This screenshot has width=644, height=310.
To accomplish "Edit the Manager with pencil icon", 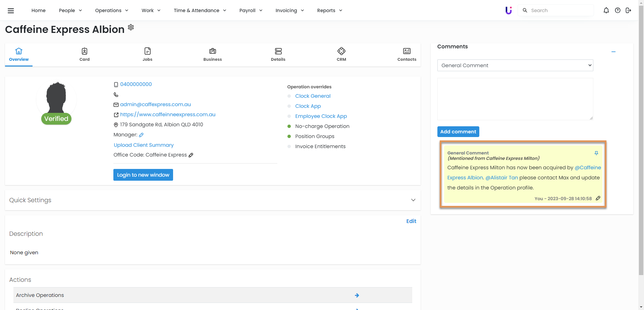I will coord(141,135).
